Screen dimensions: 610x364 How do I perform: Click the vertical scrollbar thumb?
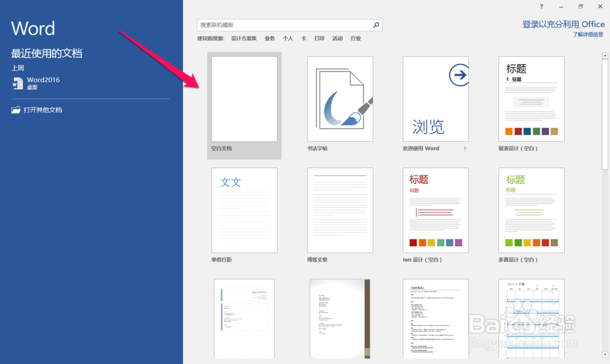[x=605, y=114]
